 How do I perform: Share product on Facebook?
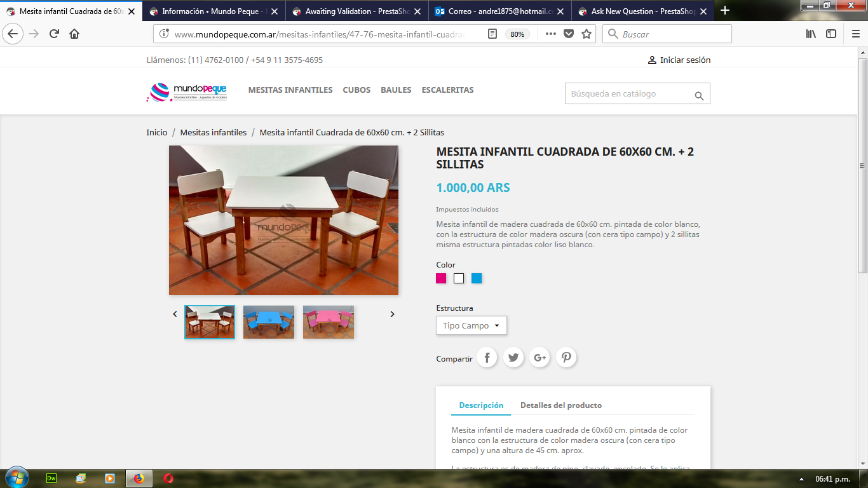click(487, 358)
